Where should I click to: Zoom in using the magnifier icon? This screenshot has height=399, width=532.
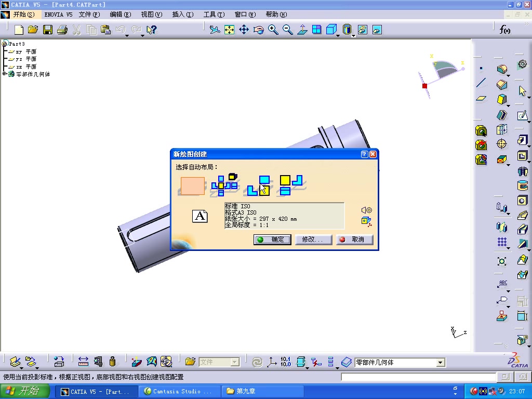[273, 30]
